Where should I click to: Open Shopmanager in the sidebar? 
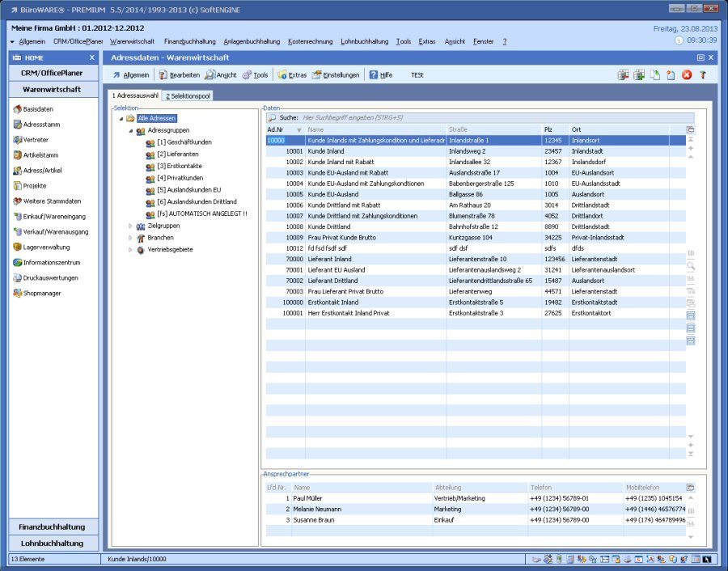[41, 294]
